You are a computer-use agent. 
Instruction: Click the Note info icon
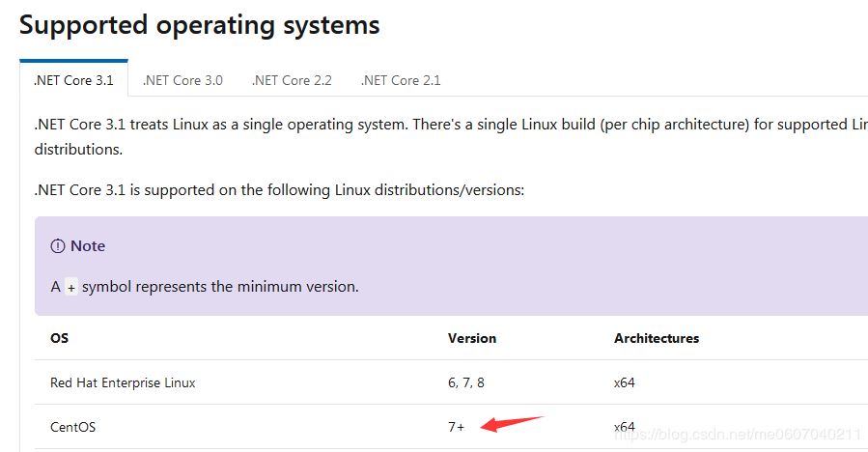pos(57,246)
